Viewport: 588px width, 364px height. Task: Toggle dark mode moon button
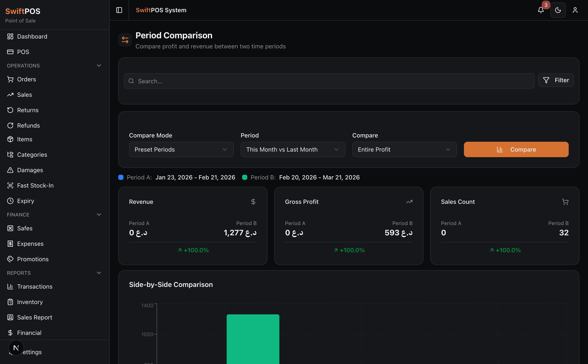pyautogui.click(x=558, y=10)
